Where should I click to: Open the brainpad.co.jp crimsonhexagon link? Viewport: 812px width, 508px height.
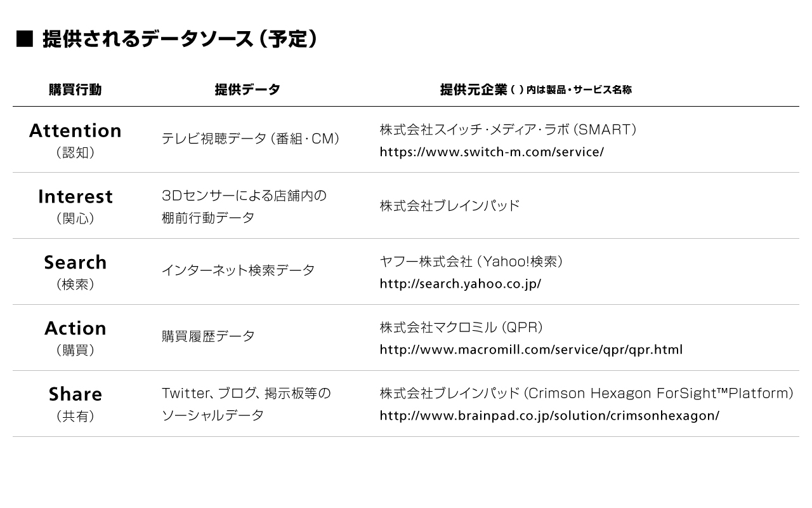pyautogui.click(x=549, y=416)
